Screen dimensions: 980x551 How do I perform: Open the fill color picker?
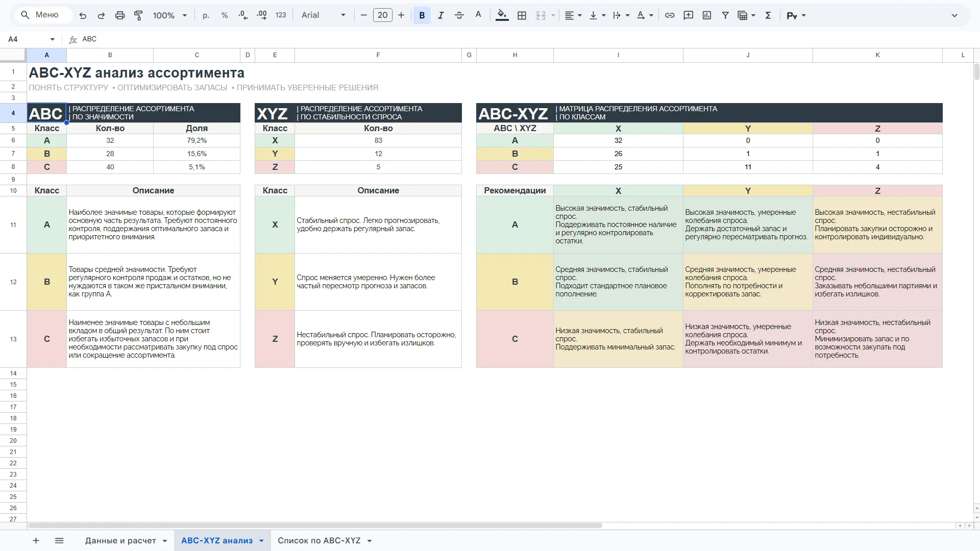[x=502, y=15]
